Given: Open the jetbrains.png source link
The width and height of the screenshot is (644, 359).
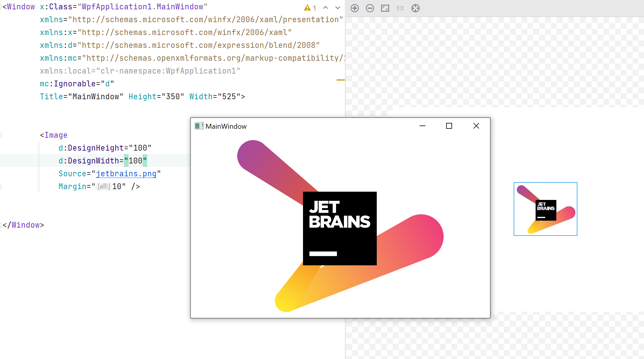Looking at the screenshot, I should [126, 174].
